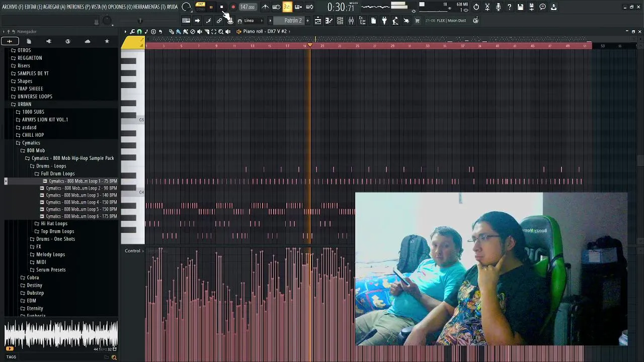Select the drum Loop 6 - 175 BPM sample
The width and height of the screenshot is (644, 362).
(x=78, y=216)
